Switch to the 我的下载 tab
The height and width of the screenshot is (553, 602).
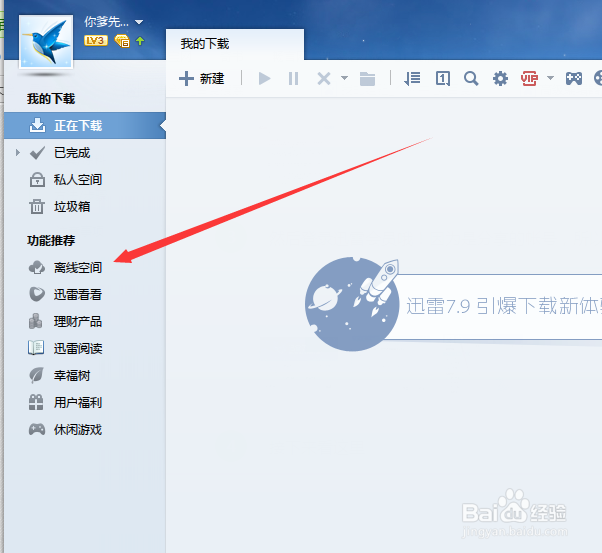tap(235, 44)
